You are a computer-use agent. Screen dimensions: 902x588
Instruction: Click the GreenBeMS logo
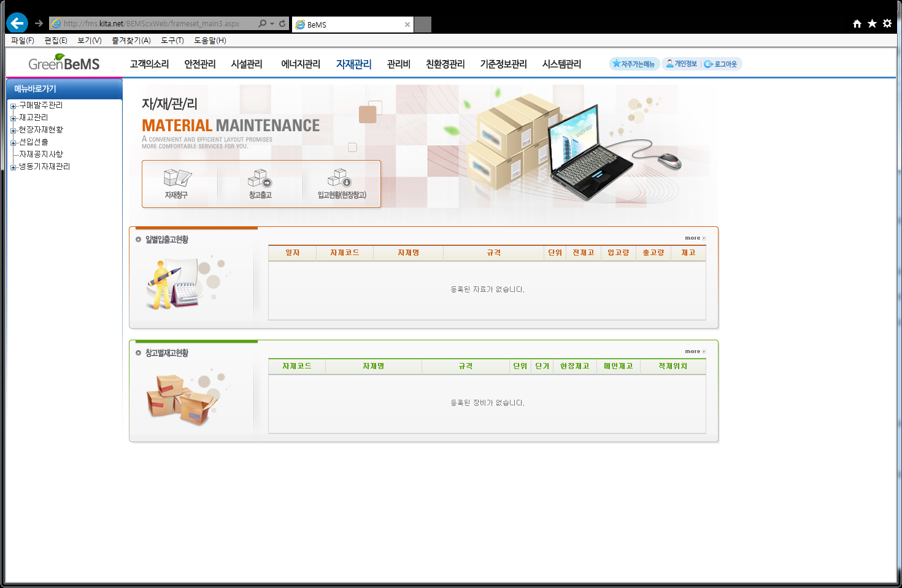64,63
